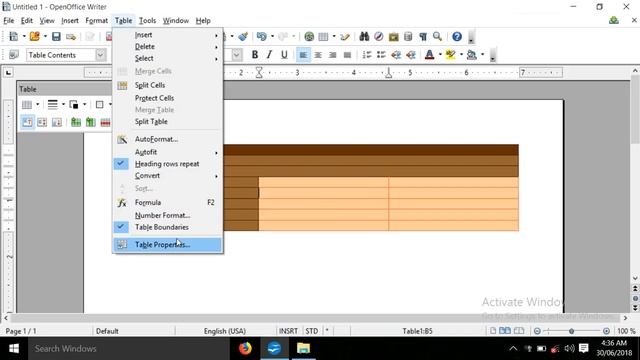The image size is (640, 360).
Task: Click Center vertical alignment icon in Table toolbar
Action: tap(42, 122)
